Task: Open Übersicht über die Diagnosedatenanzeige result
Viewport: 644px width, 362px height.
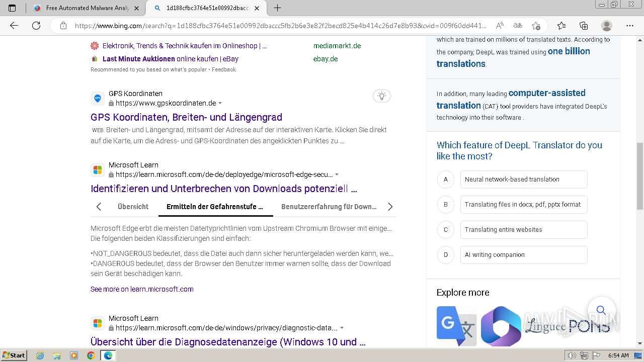Action: tap(228, 342)
